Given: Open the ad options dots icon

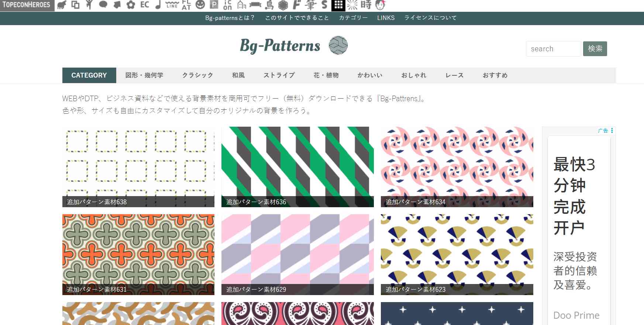Looking at the screenshot, I should pyautogui.click(x=612, y=130).
